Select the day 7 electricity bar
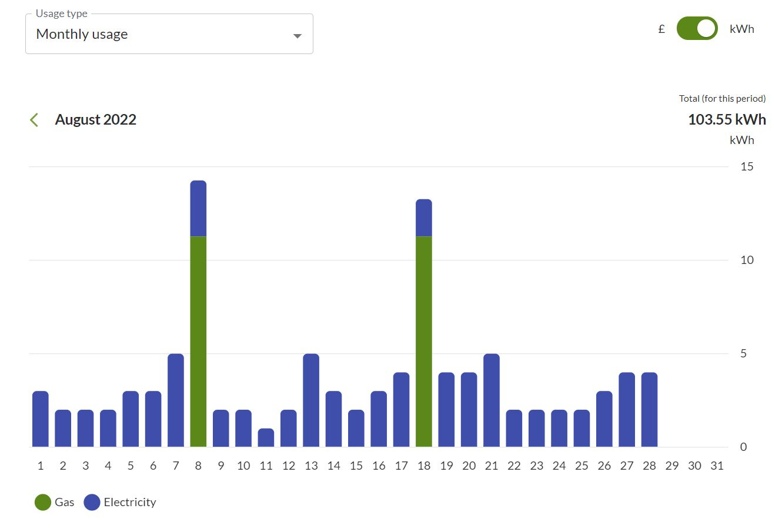The width and height of the screenshot is (782, 532). 176,400
